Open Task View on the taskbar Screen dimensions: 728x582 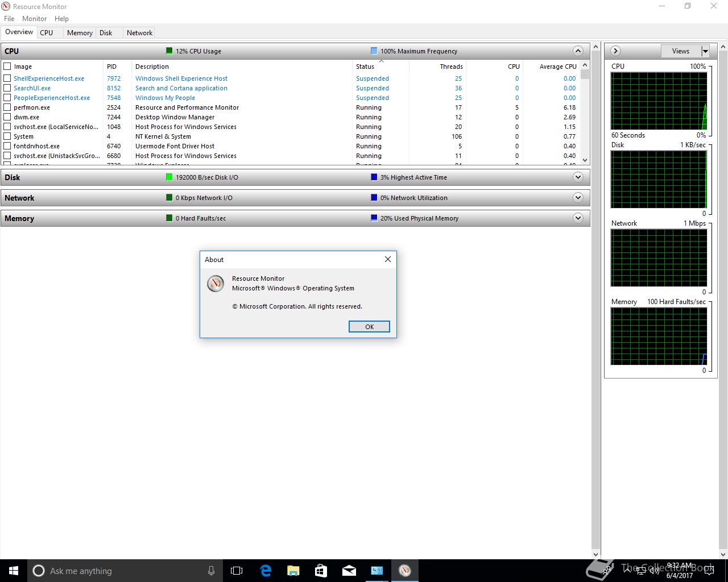(237, 571)
